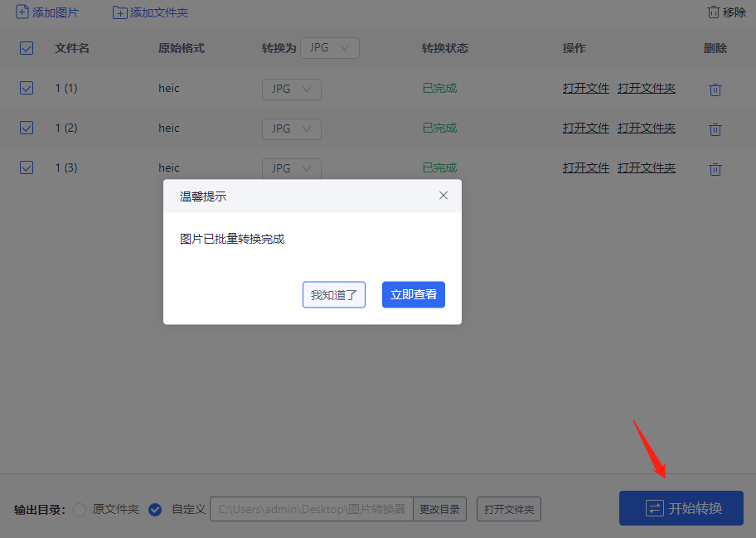This screenshot has width=756, height=538.
Task: Click 打开文件夹 link for file 1 (1)
Action: (647, 88)
